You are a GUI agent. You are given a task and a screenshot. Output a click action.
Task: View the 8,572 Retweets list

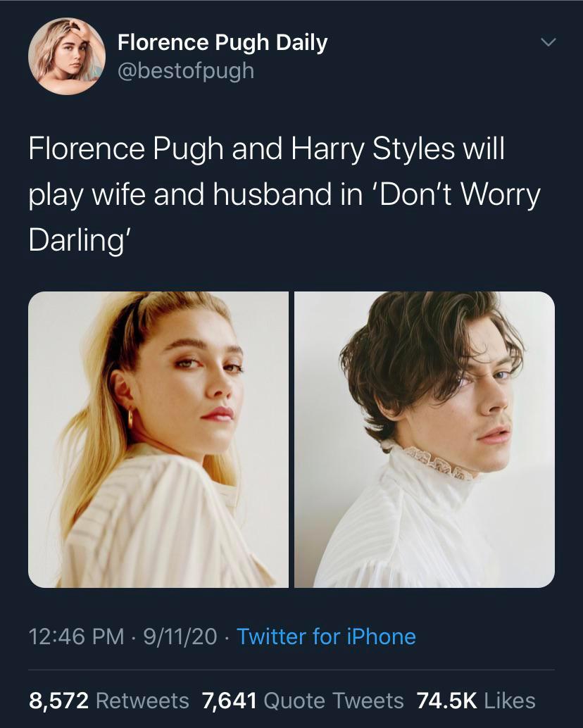109,701
